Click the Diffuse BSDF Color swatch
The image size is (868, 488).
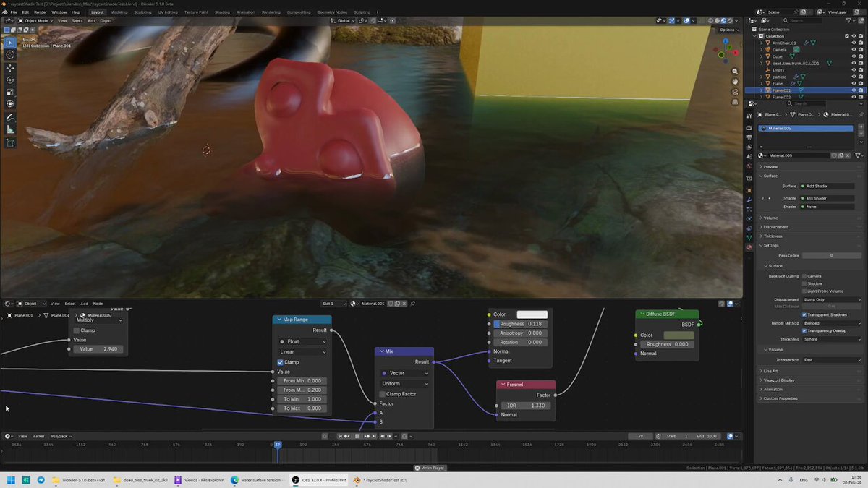point(678,335)
